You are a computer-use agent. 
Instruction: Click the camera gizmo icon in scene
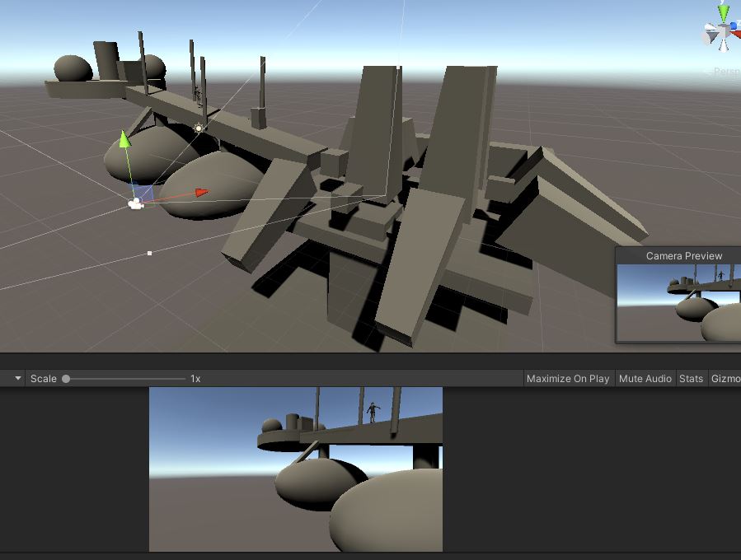point(136,203)
